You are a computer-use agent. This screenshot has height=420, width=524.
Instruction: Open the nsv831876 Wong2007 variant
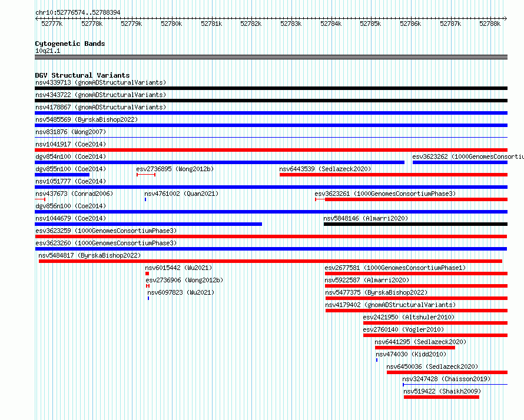click(71, 132)
